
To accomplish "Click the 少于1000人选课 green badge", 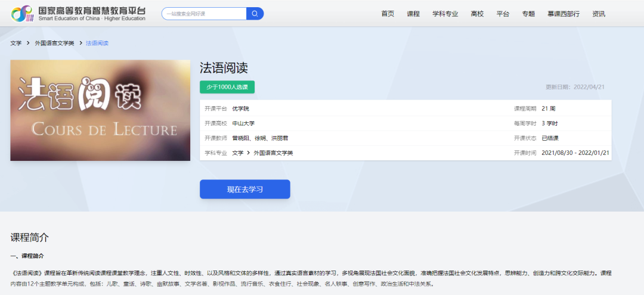I will point(227,87).
